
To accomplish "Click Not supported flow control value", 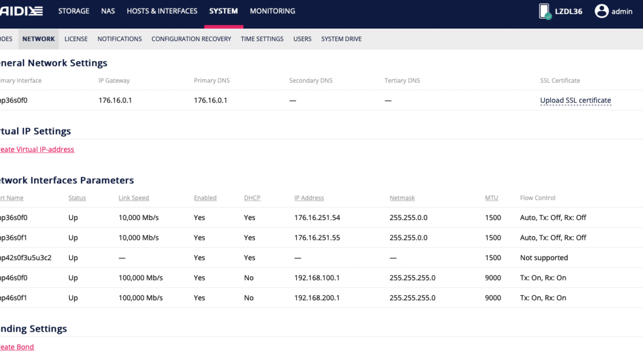I will tap(544, 257).
